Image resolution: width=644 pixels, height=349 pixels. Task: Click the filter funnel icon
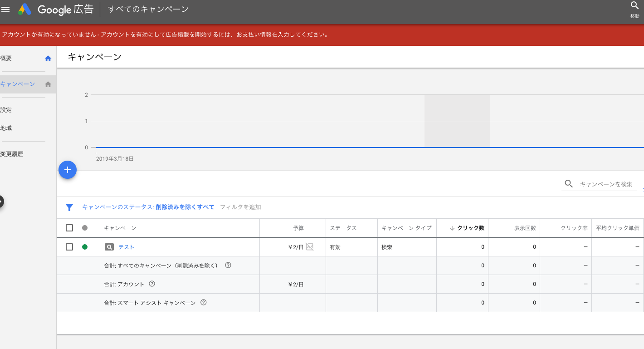69,207
